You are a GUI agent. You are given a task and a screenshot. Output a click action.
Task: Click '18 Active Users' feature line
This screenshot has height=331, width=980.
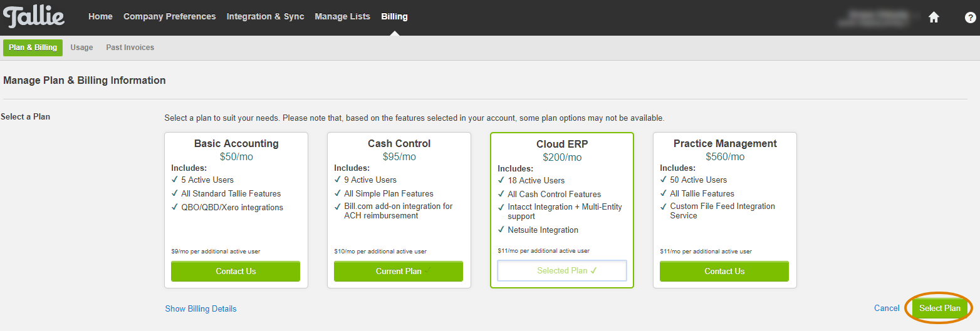tap(536, 181)
